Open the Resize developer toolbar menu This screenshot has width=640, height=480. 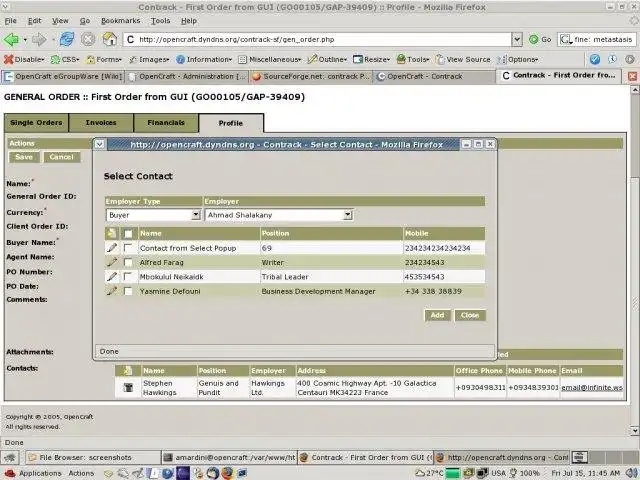click(x=371, y=60)
